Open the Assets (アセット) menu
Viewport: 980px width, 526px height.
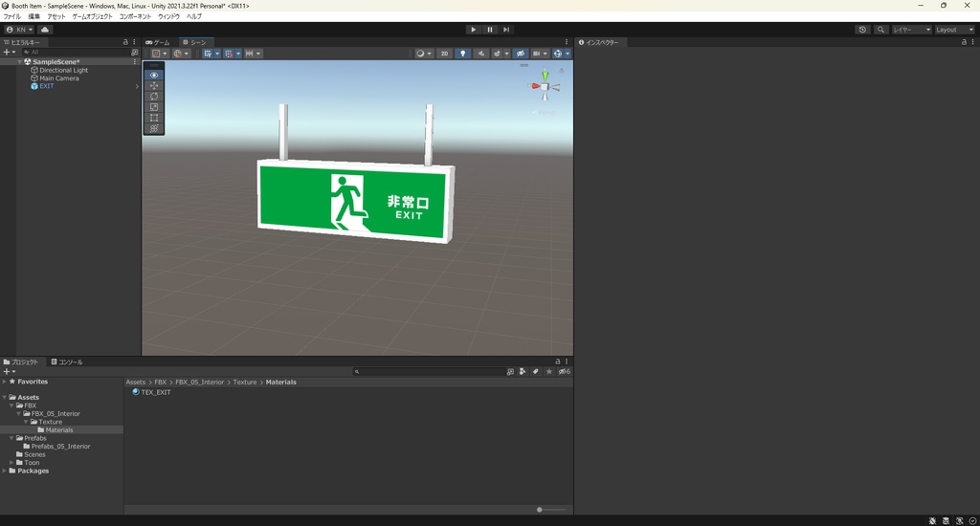pyautogui.click(x=56, y=17)
